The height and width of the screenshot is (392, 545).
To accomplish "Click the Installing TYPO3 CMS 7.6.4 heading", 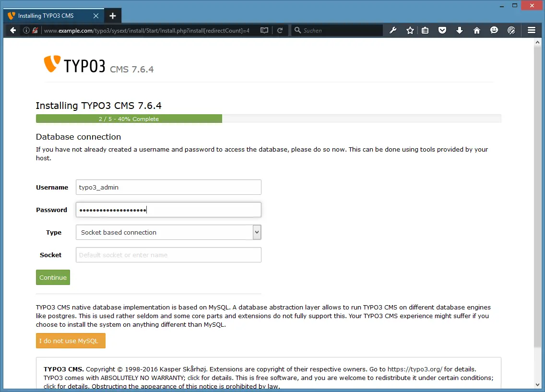I will point(99,106).
